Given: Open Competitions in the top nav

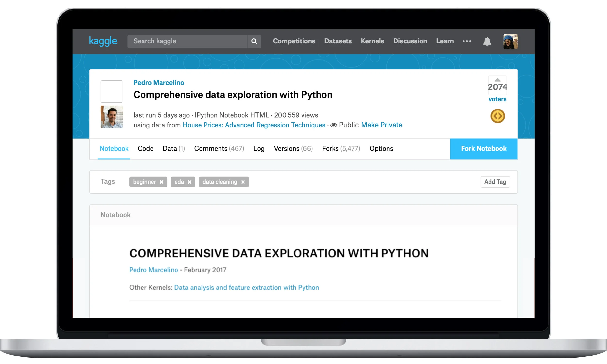Looking at the screenshot, I should [294, 41].
